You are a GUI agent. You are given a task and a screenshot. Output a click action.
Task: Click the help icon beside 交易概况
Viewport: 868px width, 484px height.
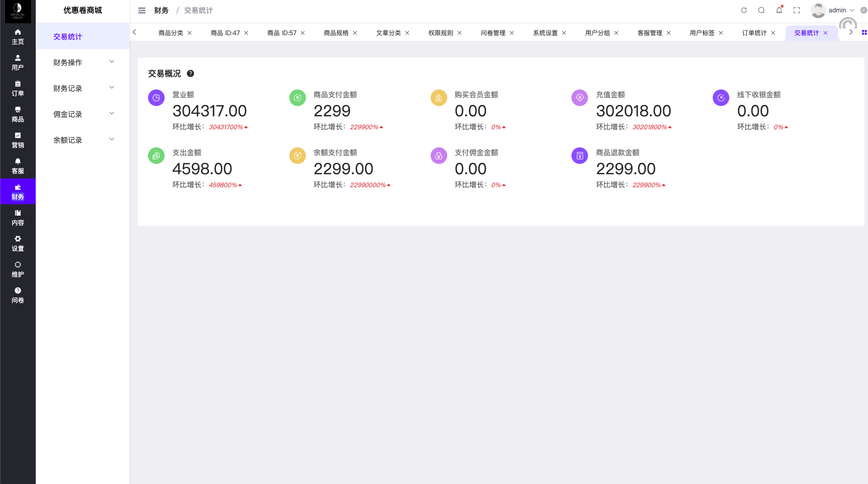click(190, 73)
